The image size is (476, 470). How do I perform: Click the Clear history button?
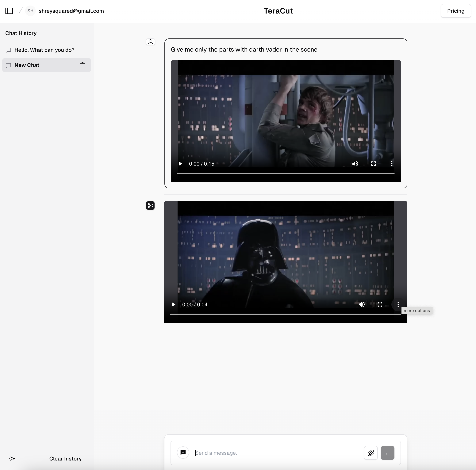(65, 459)
